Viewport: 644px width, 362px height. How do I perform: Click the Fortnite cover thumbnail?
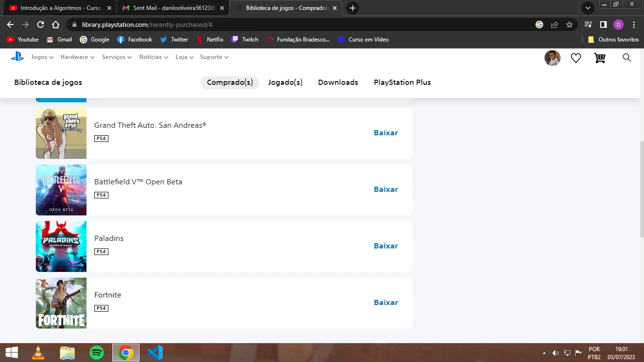click(61, 303)
